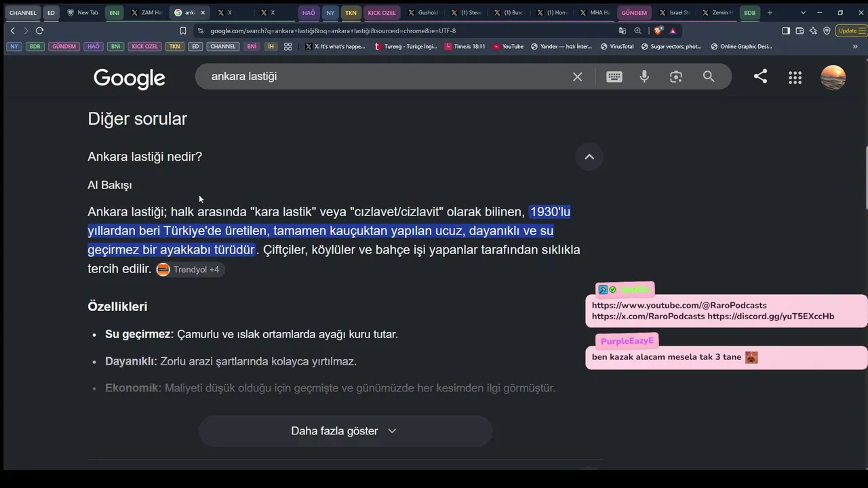Switch to the Zemin tab
868x488 pixels.
(x=717, y=12)
